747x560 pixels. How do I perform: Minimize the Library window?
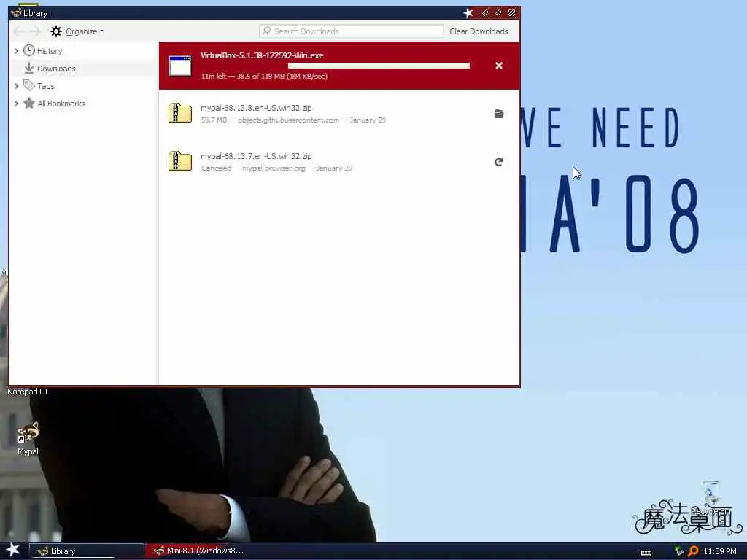(x=485, y=13)
